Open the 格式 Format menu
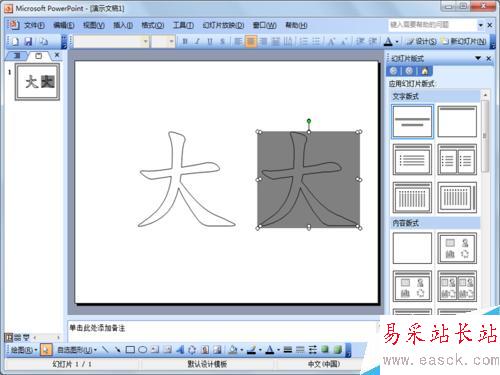This screenshot has width=500, height=375. point(153,25)
